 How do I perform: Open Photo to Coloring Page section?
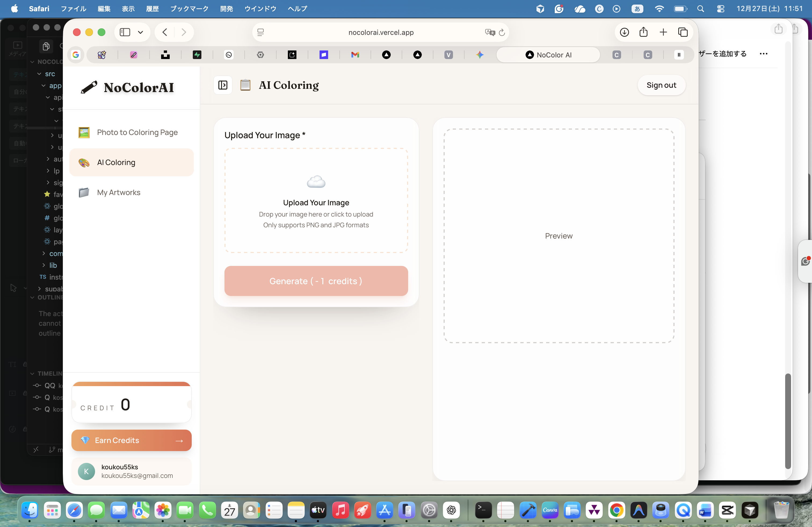click(137, 132)
